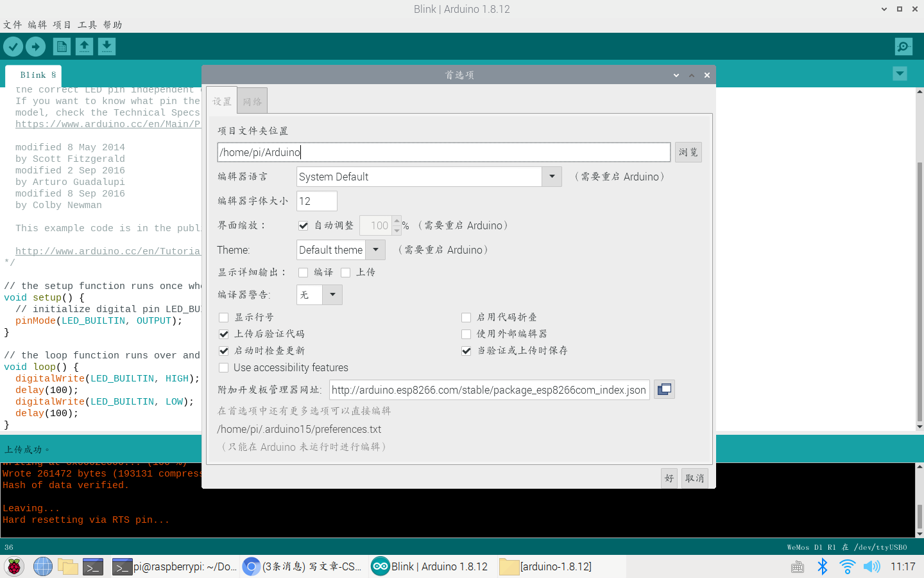Click the Save sketch toolbar icon
Viewport: 924px width, 578px height.
[x=107, y=46]
